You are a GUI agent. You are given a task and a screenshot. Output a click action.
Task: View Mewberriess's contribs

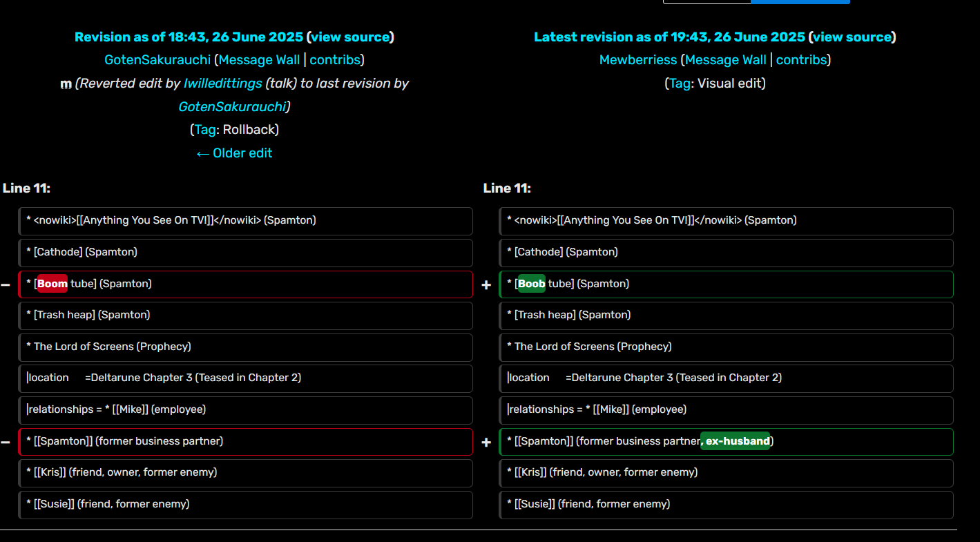(x=801, y=60)
